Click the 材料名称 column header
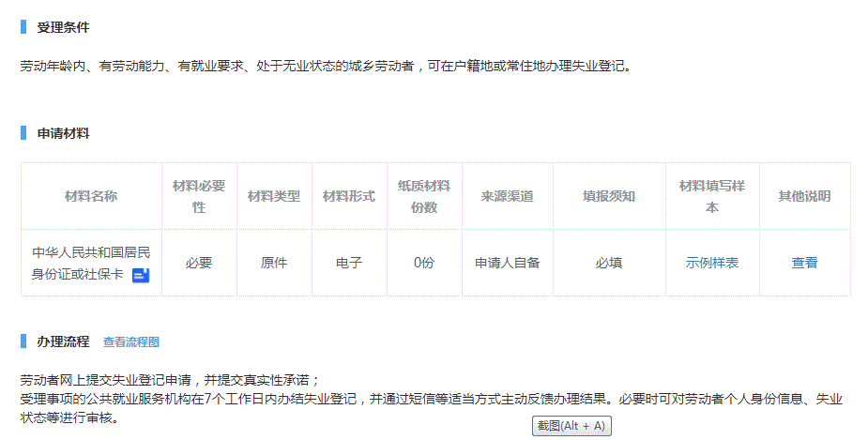This screenshot has height=440, width=868. (x=91, y=196)
